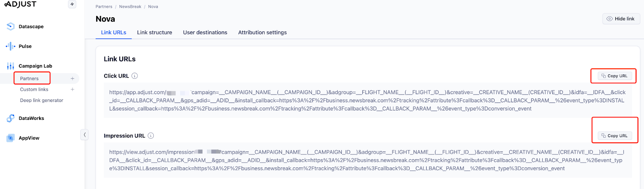Click the Adjust logo
Screen dimensions: 644x189
(x=20, y=4)
